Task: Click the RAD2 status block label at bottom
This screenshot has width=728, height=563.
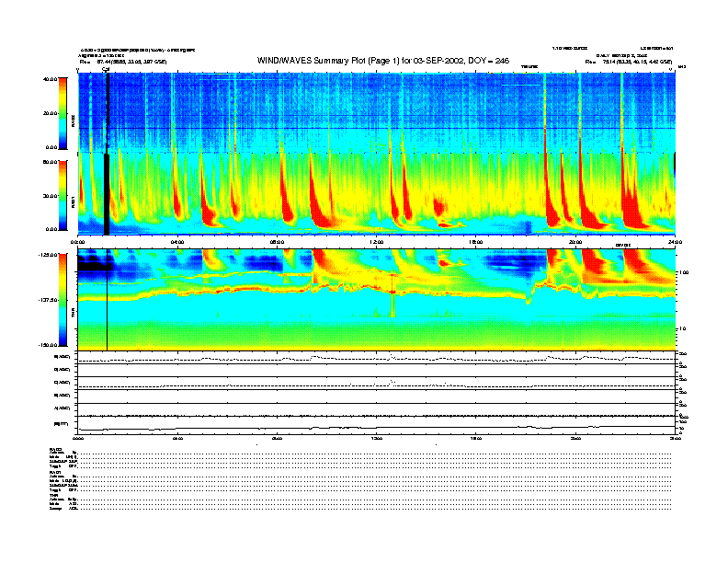Action: [56, 450]
